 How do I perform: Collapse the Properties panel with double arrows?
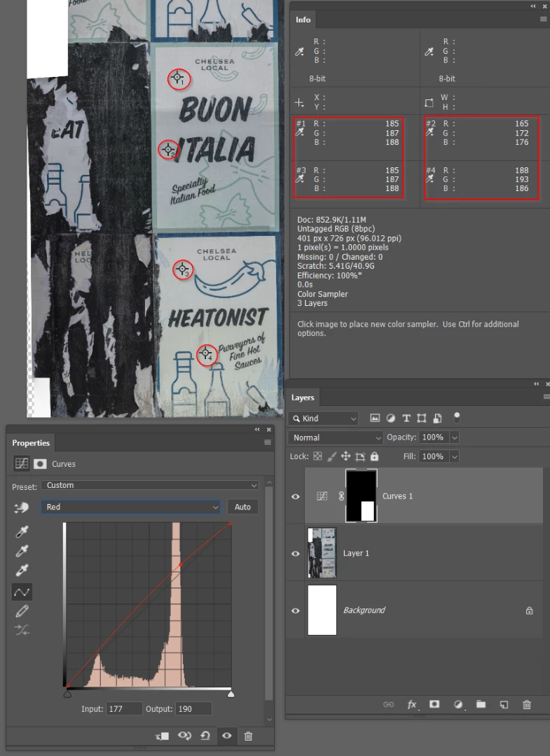coord(257,429)
